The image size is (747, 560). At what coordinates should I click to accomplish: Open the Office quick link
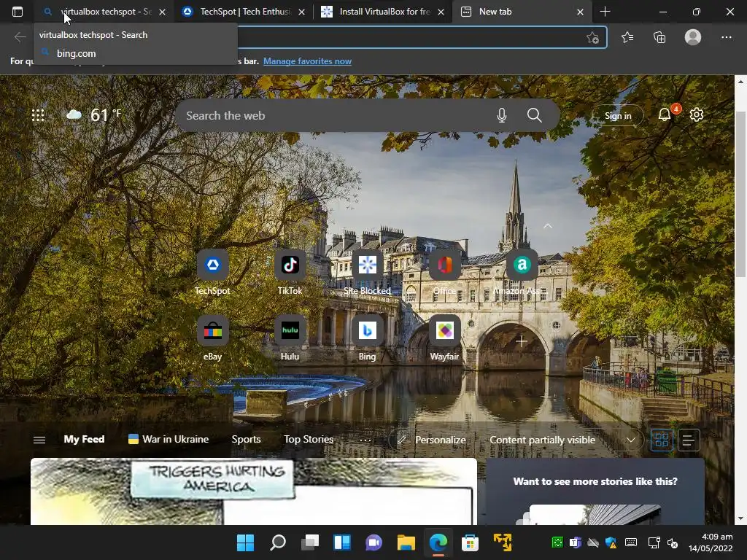click(x=444, y=273)
